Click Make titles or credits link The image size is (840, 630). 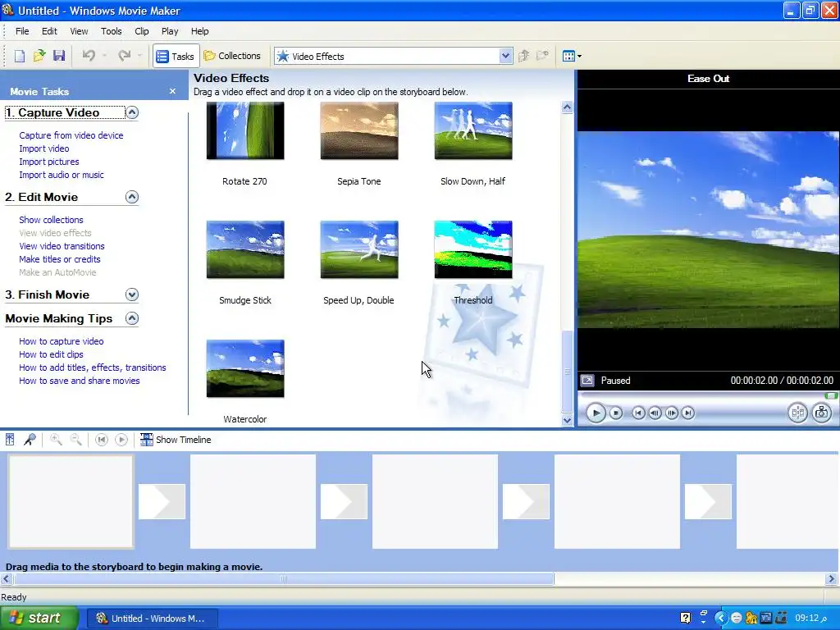click(59, 259)
